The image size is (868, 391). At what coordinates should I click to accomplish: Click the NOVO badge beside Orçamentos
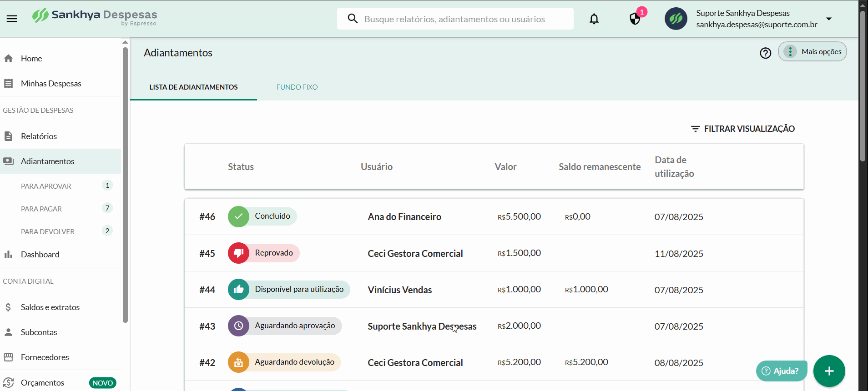103,383
